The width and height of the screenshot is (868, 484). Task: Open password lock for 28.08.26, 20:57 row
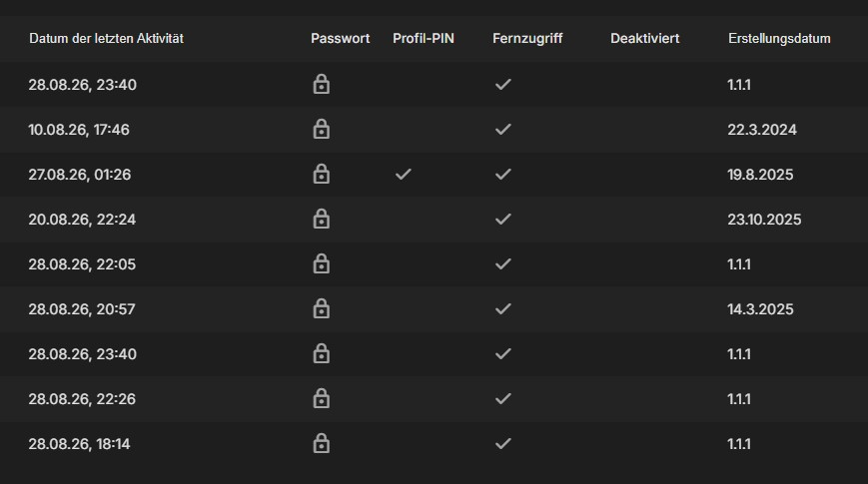[321, 308]
